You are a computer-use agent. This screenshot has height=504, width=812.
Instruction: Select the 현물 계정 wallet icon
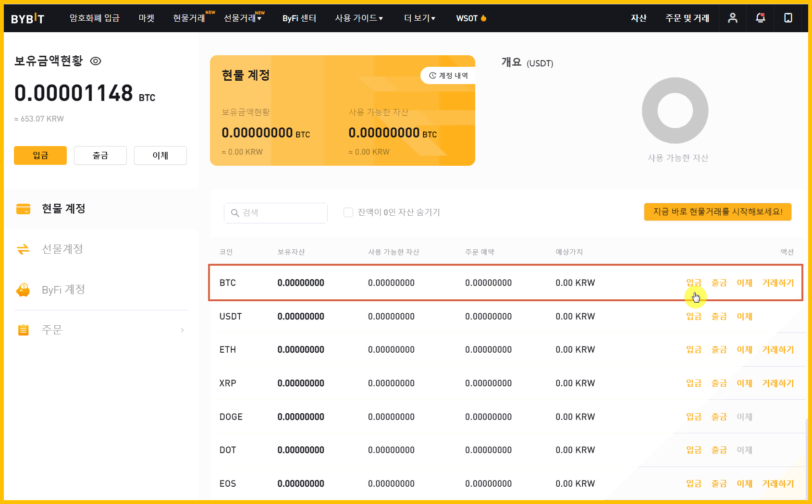point(23,209)
